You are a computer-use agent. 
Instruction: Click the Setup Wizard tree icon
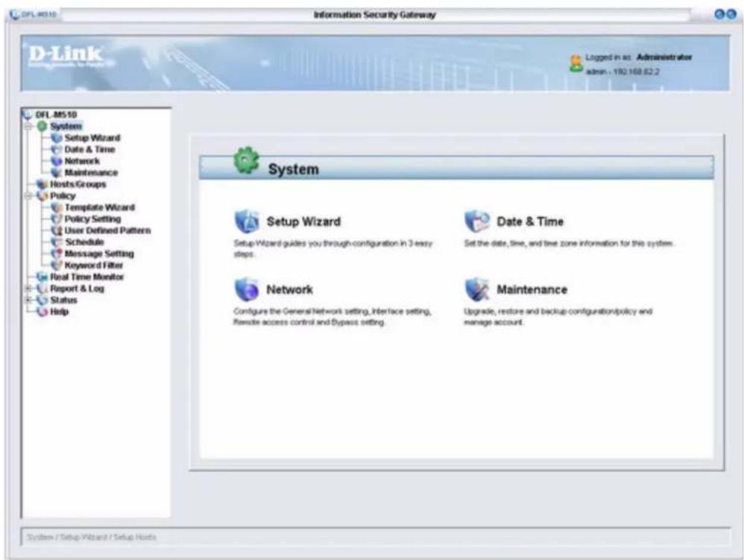click(x=57, y=138)
